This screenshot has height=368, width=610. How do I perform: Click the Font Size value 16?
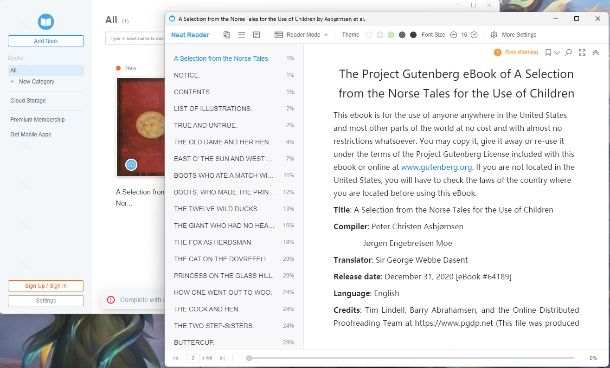pyautogui.click(x=464, y=35)
